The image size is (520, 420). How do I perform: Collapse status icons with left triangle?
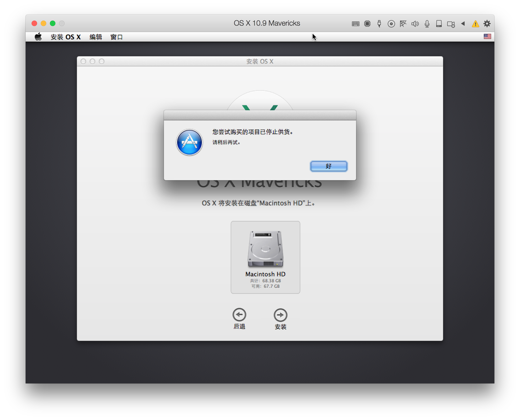(x=463, y=24)
